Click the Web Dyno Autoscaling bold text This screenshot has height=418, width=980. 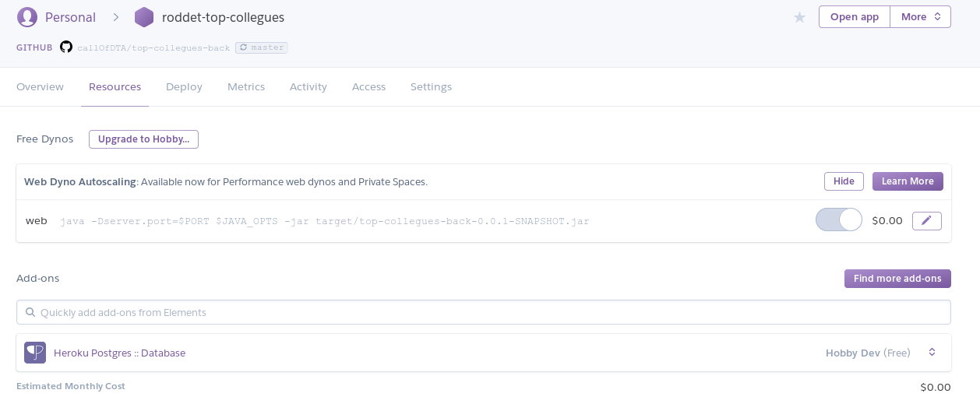80,181
